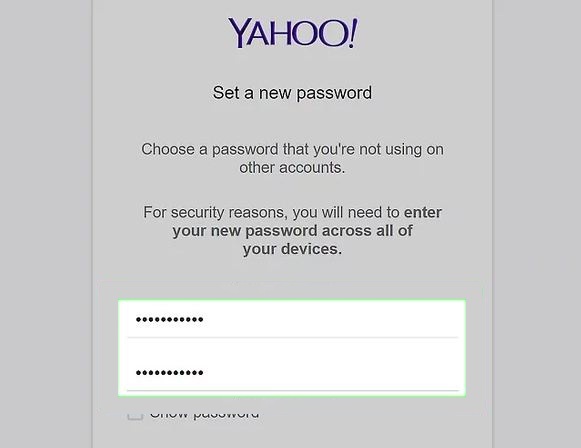Click the gray margin left of form panel
The width and height of the screenshot is (581, 448).
point(46,224)
